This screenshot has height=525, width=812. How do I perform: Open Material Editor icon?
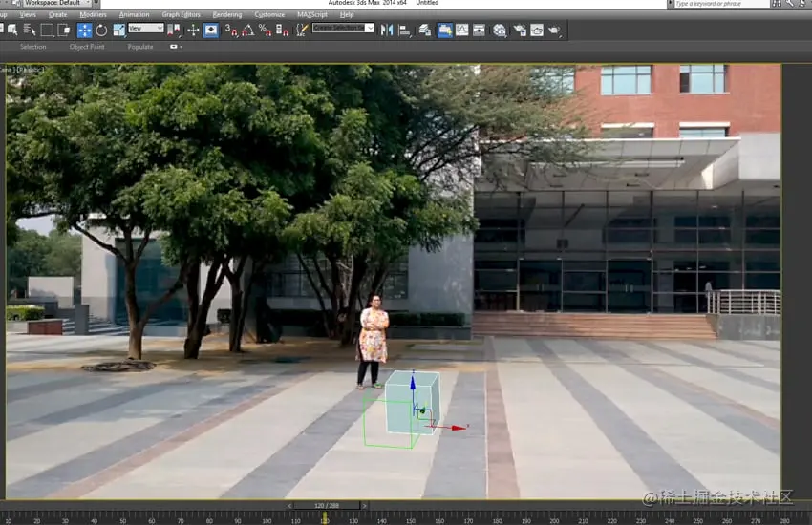(500, 30)
